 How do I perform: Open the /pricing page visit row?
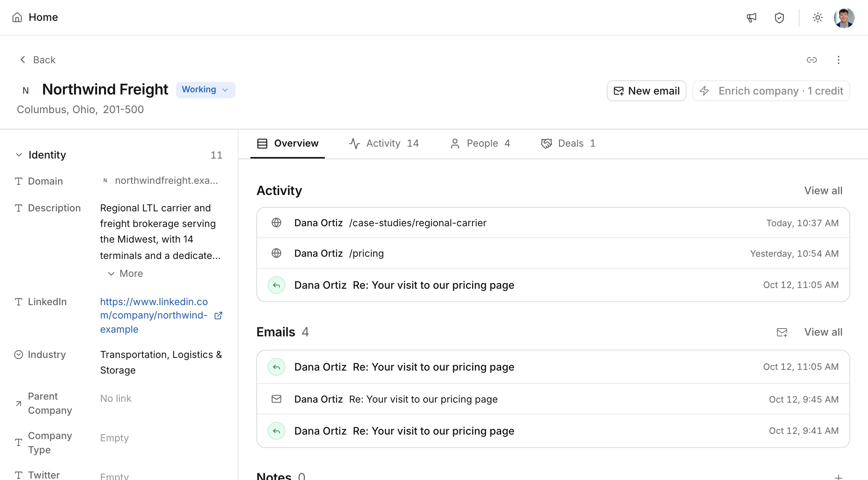tap(553, 253)
